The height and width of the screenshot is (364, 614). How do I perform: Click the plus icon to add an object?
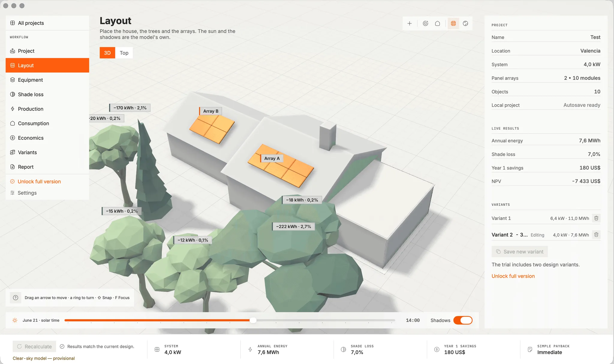tap(410, 23)
